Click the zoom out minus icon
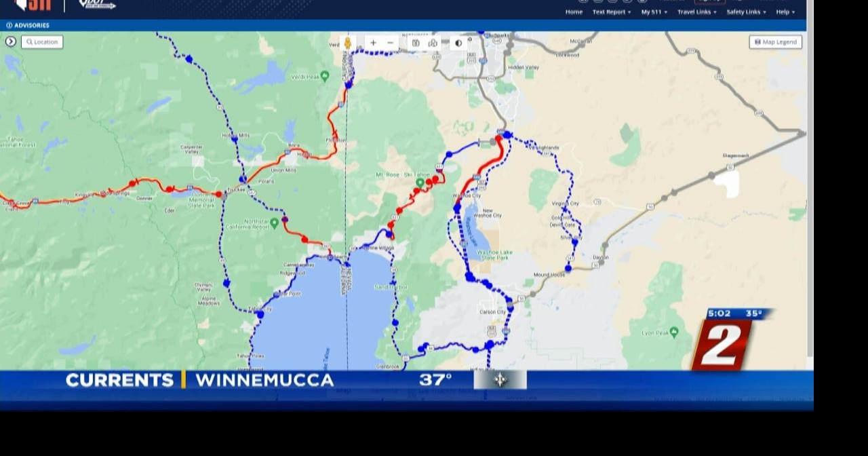This screenshot has width=868, height=456. click(390, 43)
